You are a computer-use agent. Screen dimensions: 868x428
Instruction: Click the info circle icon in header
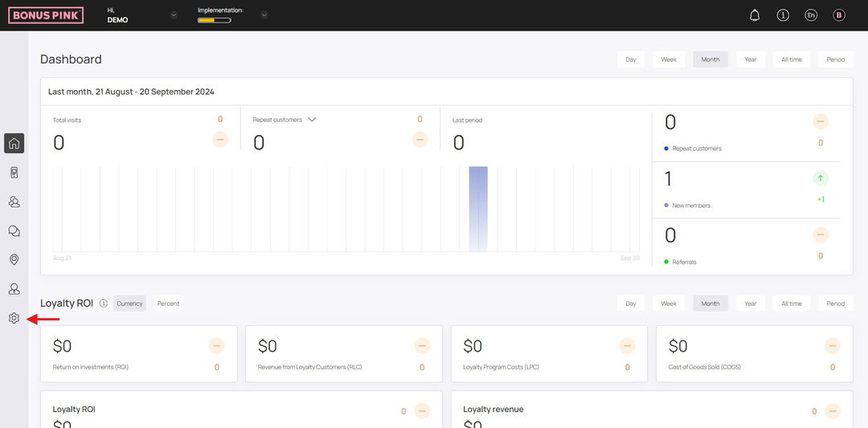(783, 15)
